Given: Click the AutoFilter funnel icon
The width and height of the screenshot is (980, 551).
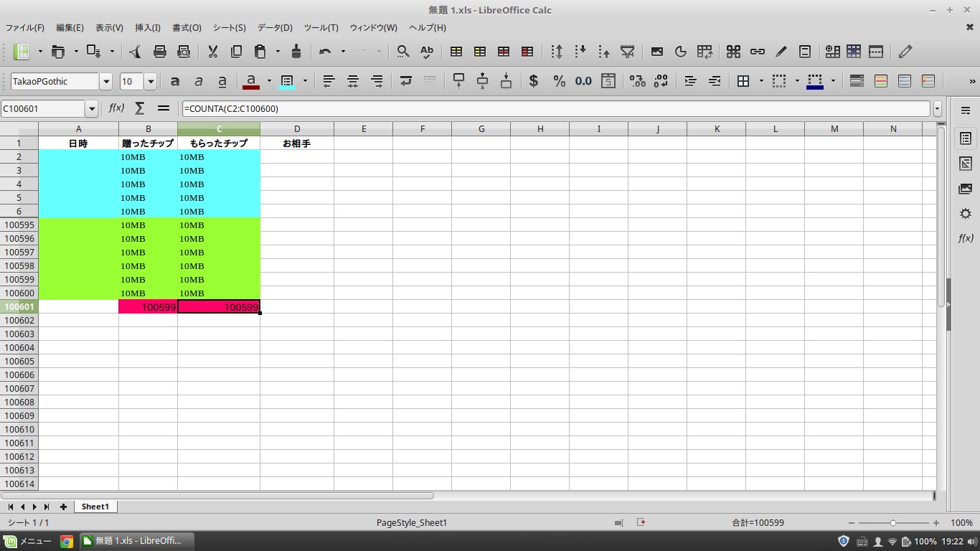Looking at the screenshot, I should point(628,52).
